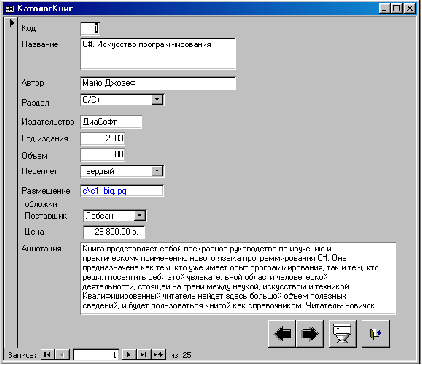Click the delete record icon button
Image resolution: width=422 pixels, height=365 pixels.
click(x=342, y=334)
